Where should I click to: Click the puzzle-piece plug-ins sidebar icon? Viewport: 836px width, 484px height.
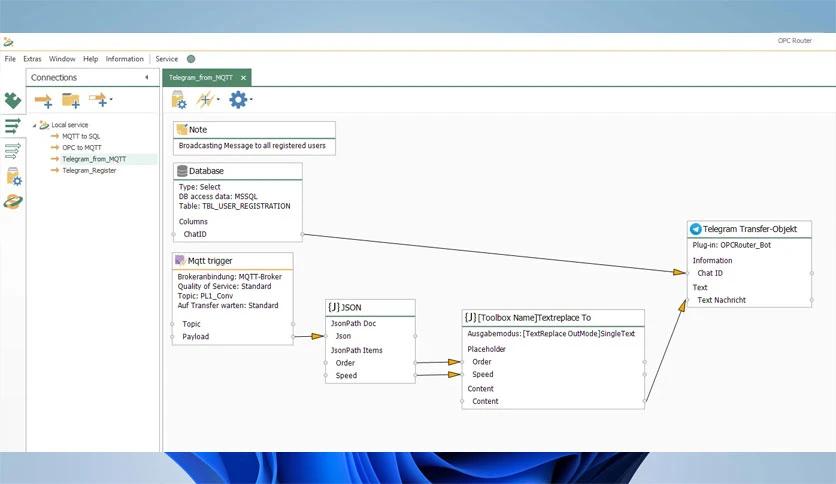click(12, 101)
